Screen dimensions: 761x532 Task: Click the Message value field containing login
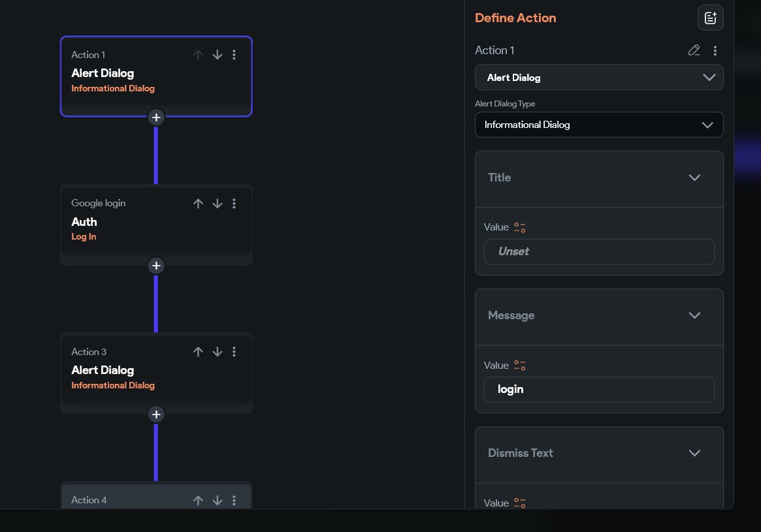point(598,390)
